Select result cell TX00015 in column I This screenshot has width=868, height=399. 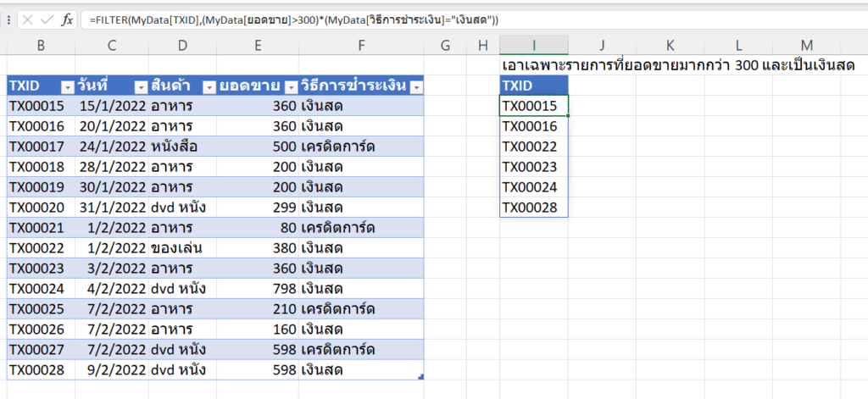point(534,106)
